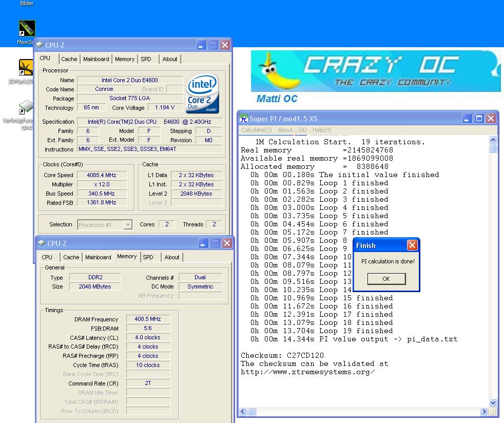Click the Super PI vertical scroll thumb
504x423 pixels.
[x=493, y=148]
